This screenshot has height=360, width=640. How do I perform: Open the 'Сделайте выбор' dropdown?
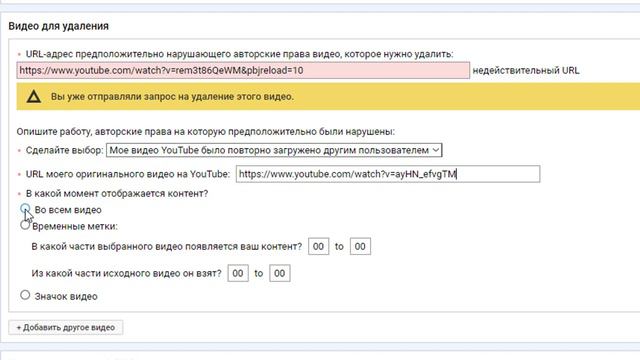click(274, 150)
